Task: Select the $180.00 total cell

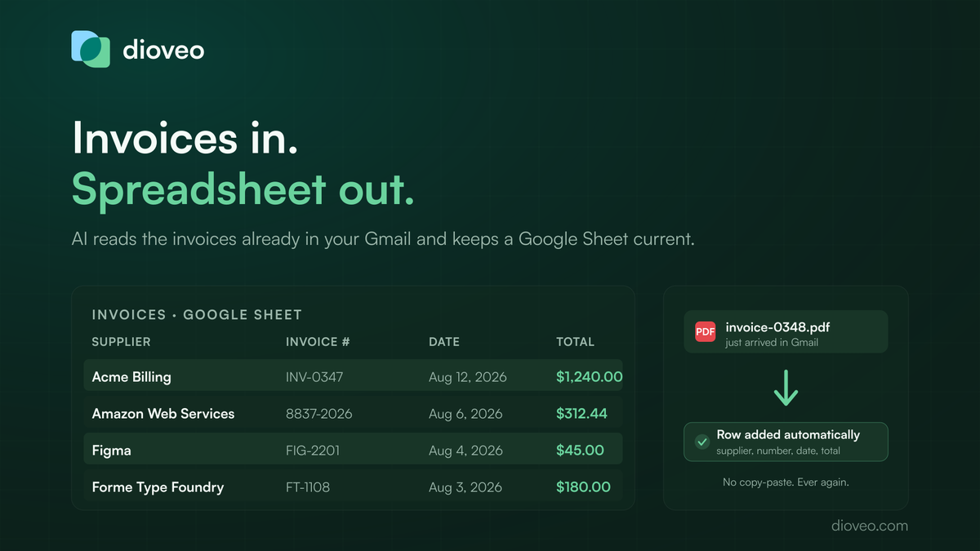Action: (x=583, y=487)
